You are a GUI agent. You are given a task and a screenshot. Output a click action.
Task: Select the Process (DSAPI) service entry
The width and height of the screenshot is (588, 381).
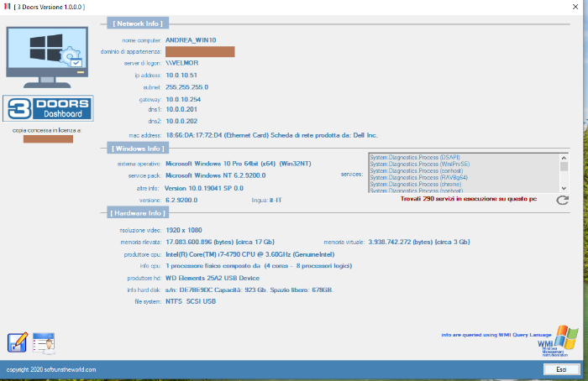[x=415, y=157]
